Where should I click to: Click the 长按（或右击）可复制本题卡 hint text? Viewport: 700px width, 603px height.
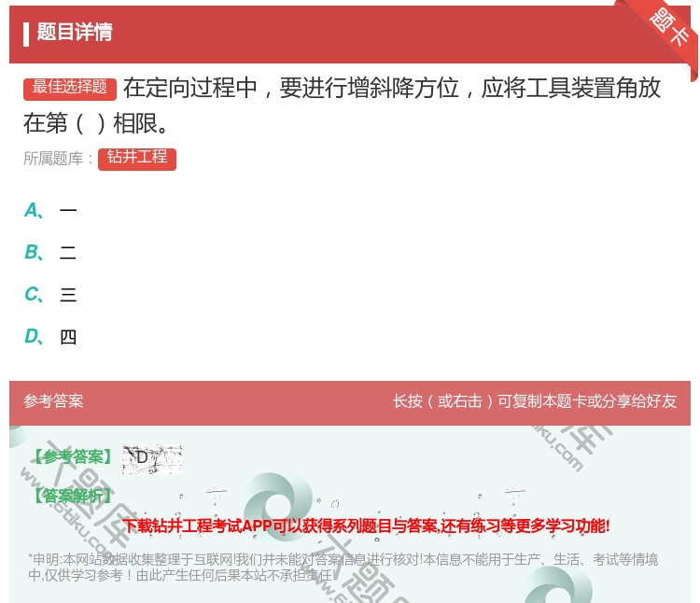tap(535, 401)
